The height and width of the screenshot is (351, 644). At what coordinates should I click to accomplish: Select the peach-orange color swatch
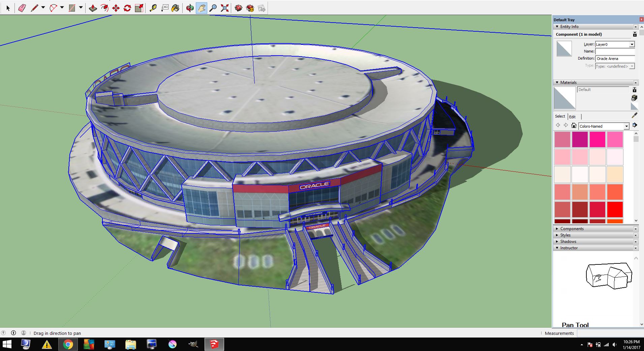click(x=615, y=174)
